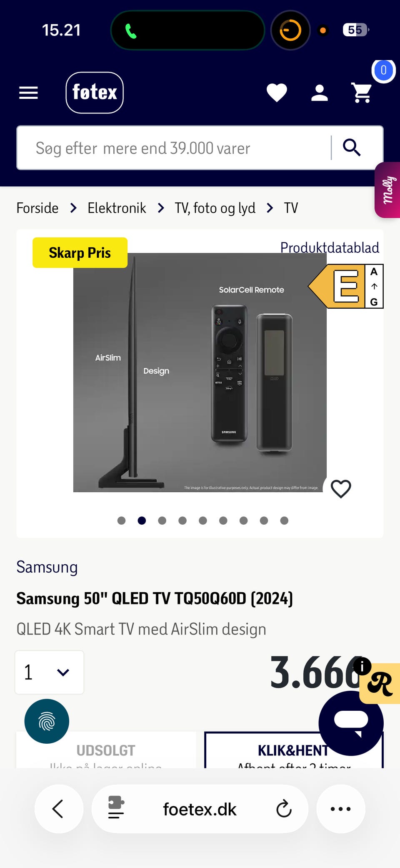400x868 pixels.
Task: Navigate to TV, foto og lyd breadcrumb
Action: coord(215,208)
